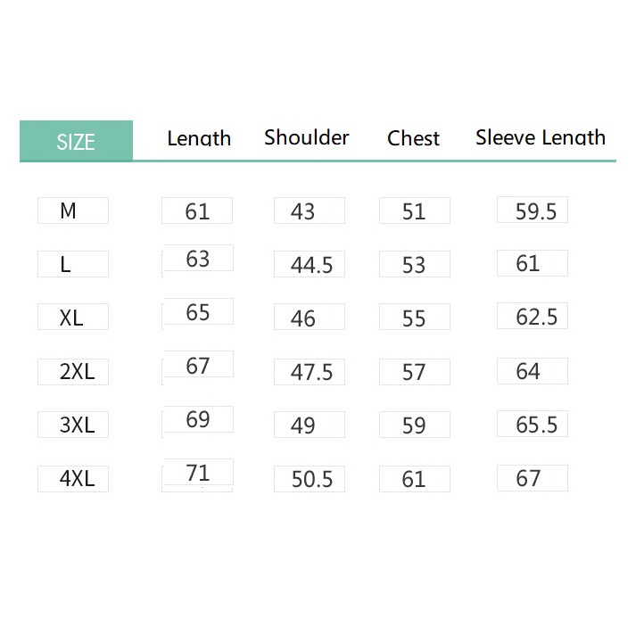Click the 59.5 sleeve length value
Screen dimensions: 644x644
533,210
